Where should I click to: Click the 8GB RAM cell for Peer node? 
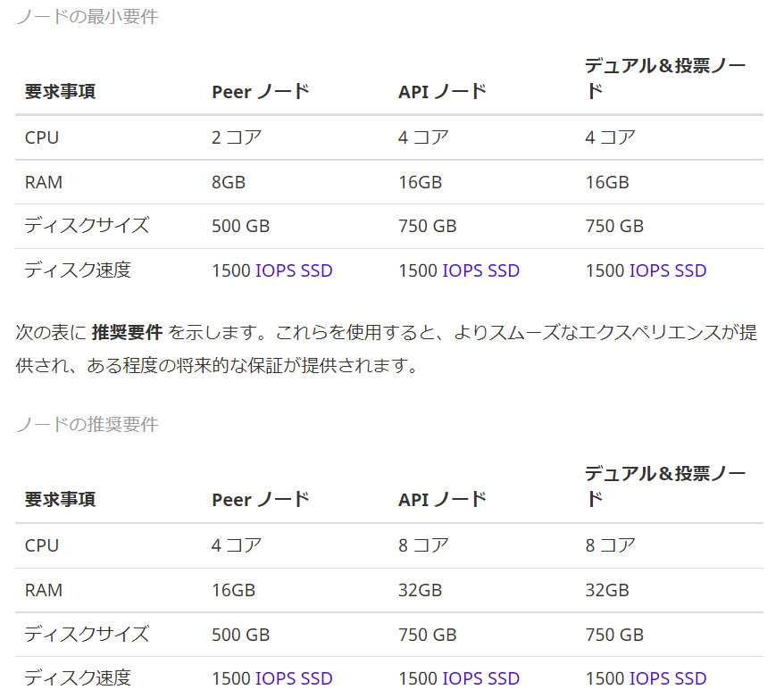point(229,182)
